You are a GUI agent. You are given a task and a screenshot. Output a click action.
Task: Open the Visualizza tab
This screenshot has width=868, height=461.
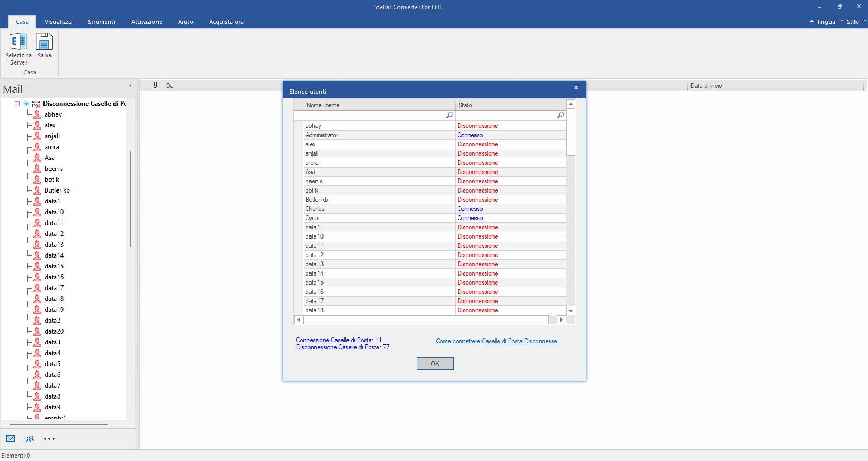point(58,22)
